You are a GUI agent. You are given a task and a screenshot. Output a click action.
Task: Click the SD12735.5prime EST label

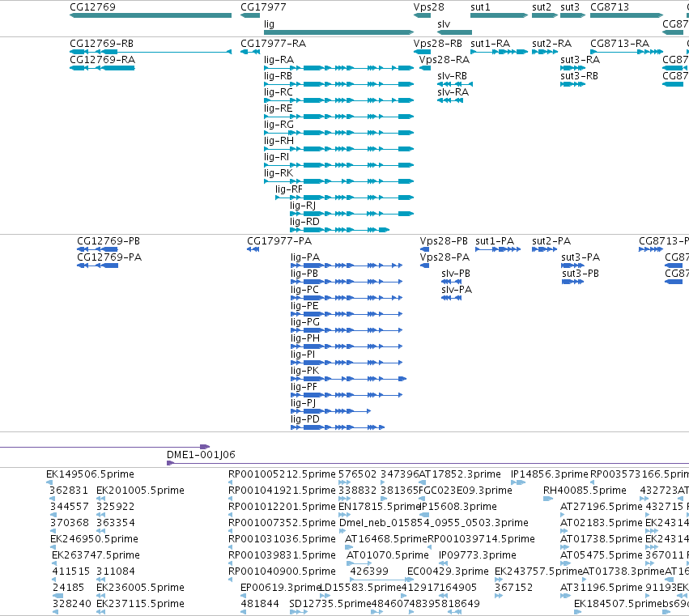330,604
